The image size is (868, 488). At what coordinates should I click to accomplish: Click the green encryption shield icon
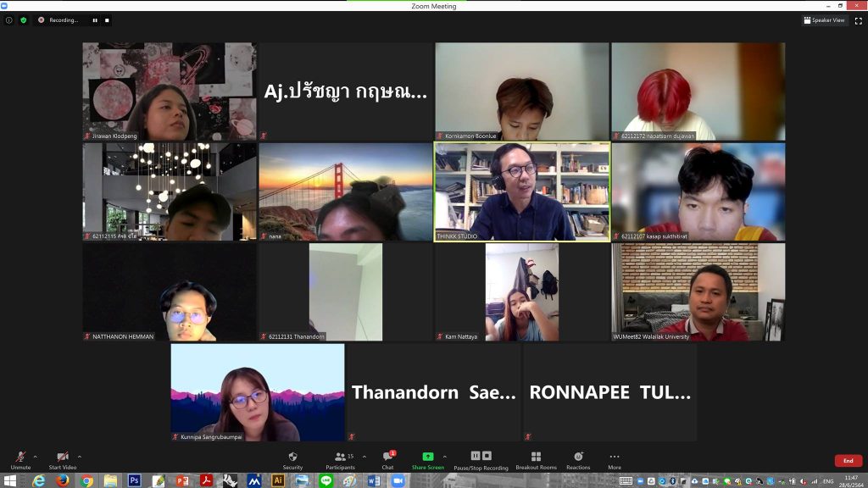(x=23, y=20)
